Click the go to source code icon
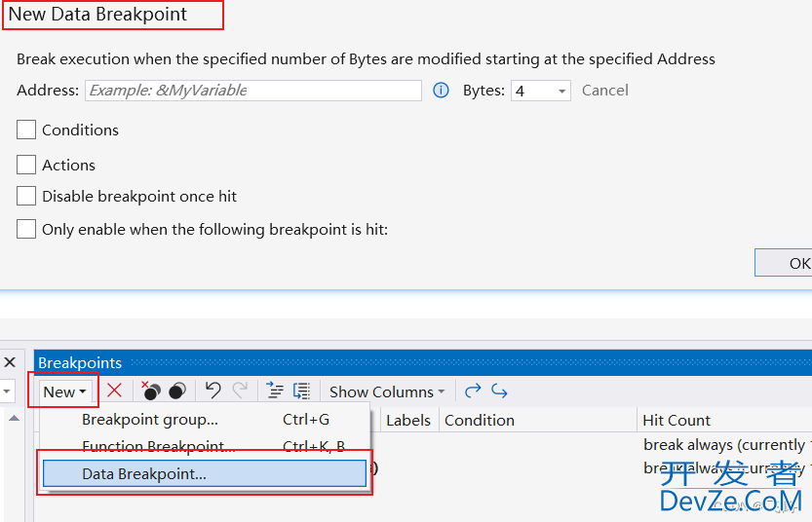This screenshot has height=522, width=812. click(275, 391)
